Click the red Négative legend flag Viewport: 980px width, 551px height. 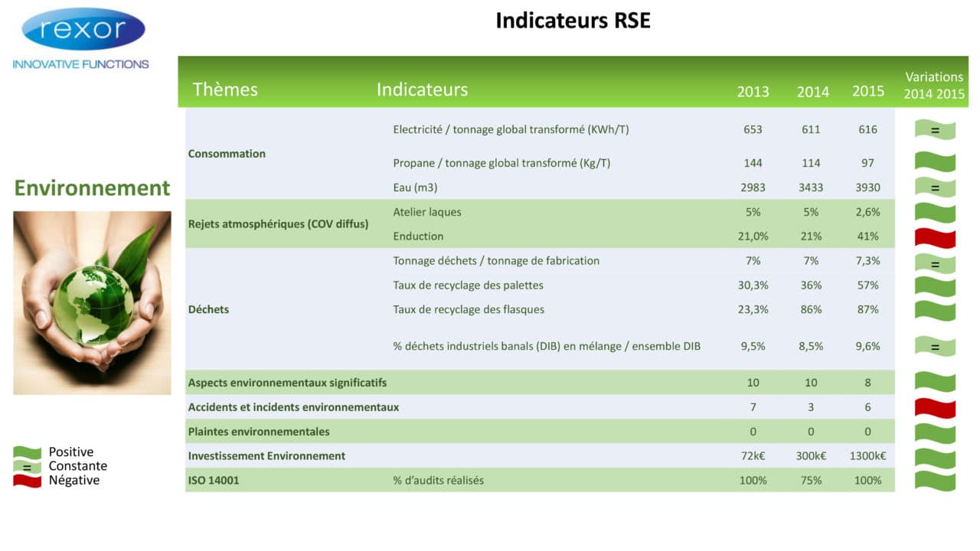tap(27, 481)
